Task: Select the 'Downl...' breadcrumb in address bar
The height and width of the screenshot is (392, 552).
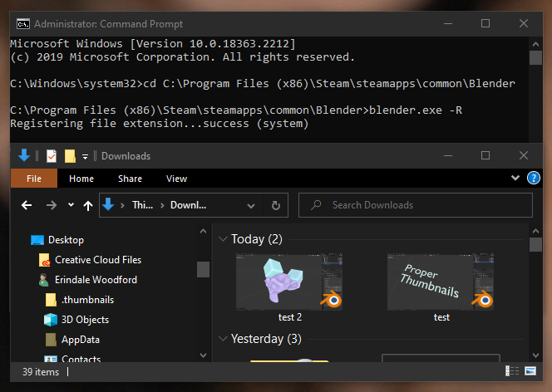Action: (x=189, y=205)
